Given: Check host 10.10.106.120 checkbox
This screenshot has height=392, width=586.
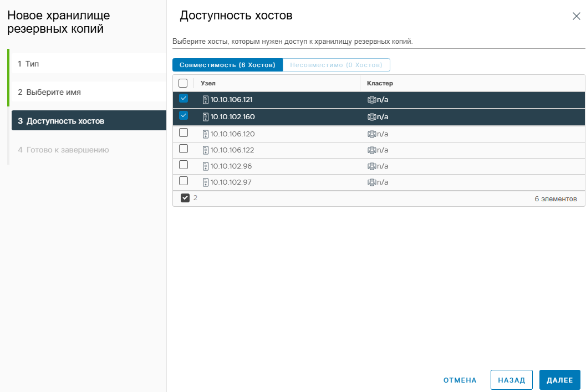Looking at the screenshot, I should click(x=184, y=133).
